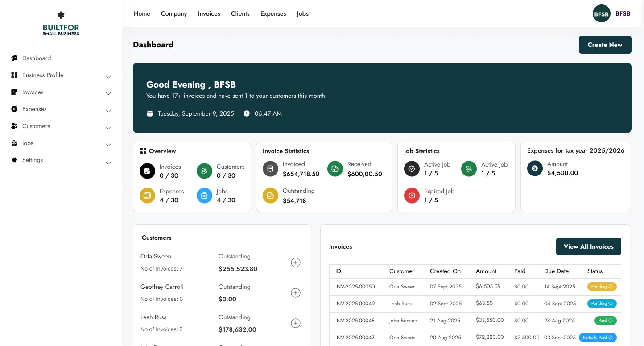The width and height of the screenshot is (644, 346).
Task: Click the red Expired Job icon
Action: pyautogui.click(x=412, y=196)
